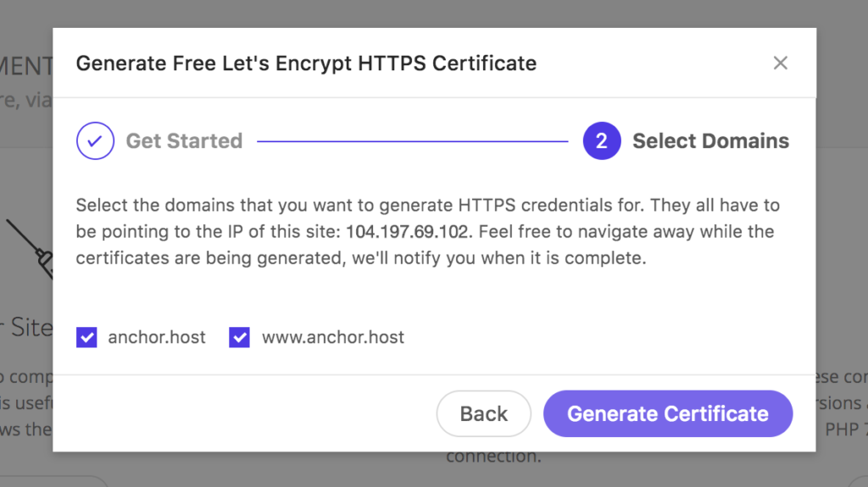Click the progress line between the steps
Image resolution: width=868 pixels, height=487 pixels.
click(412, 141)
